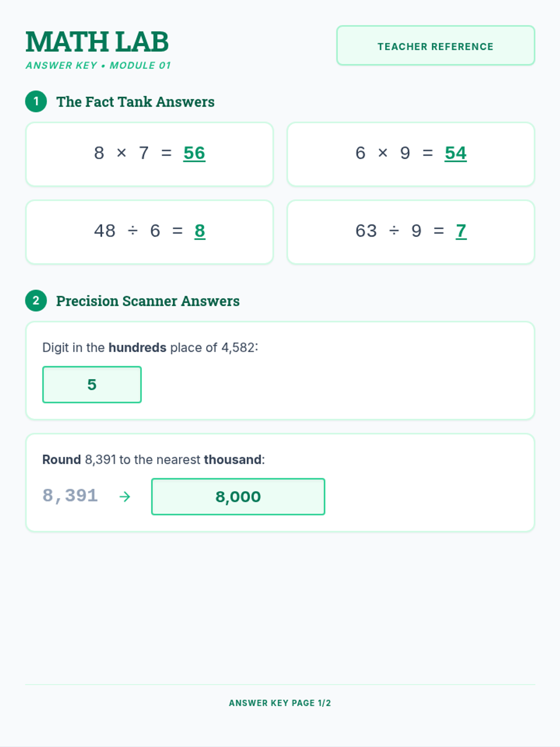Select the 6 × 9 fact card
560x747 pixels.
411,155
